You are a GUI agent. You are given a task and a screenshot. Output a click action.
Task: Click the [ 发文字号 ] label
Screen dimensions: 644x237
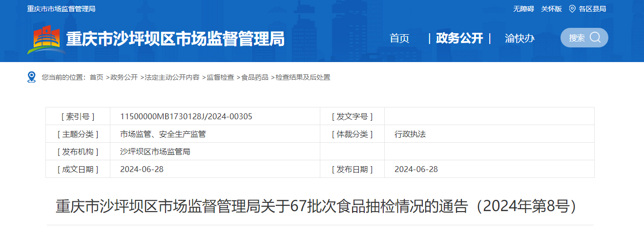(352, 116)
